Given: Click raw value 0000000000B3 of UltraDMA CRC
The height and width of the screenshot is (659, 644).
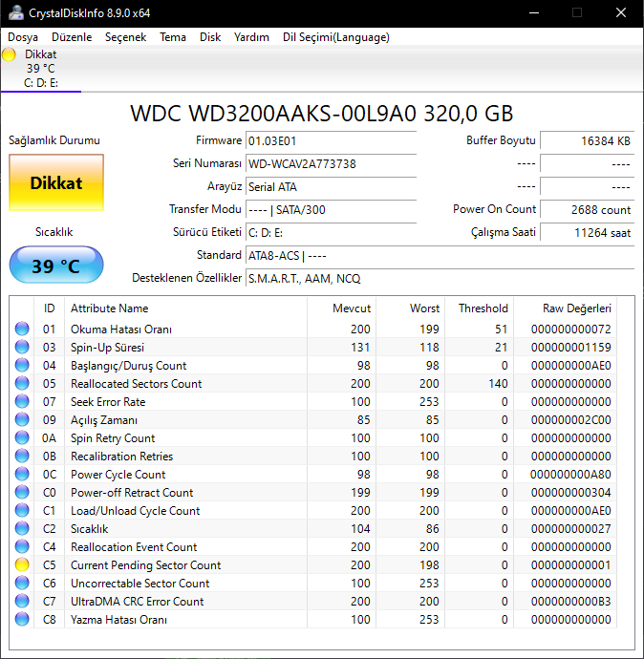Looking at the screenshot, I should click(570, 601).
